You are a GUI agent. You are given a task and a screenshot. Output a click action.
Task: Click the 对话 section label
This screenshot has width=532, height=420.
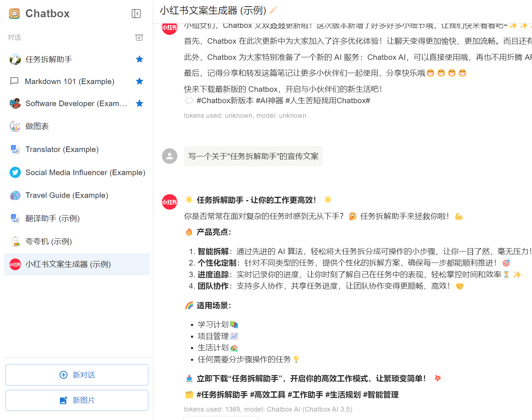14,37
